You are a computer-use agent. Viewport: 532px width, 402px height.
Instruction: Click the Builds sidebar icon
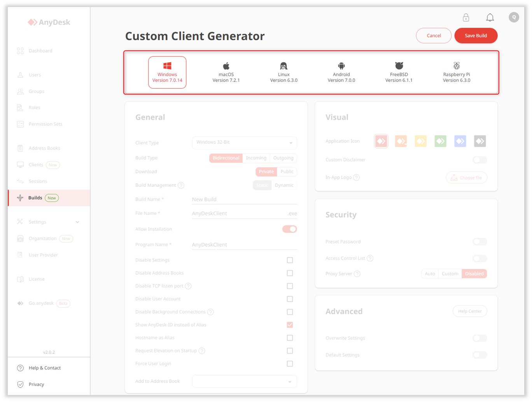pos(20,198)
